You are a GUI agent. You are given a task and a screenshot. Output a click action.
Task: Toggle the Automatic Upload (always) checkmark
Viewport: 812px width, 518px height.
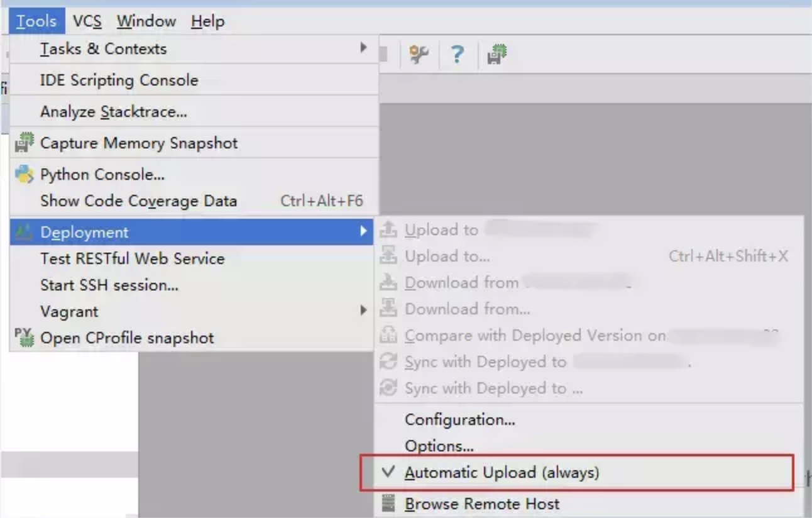tap(389, 472)
